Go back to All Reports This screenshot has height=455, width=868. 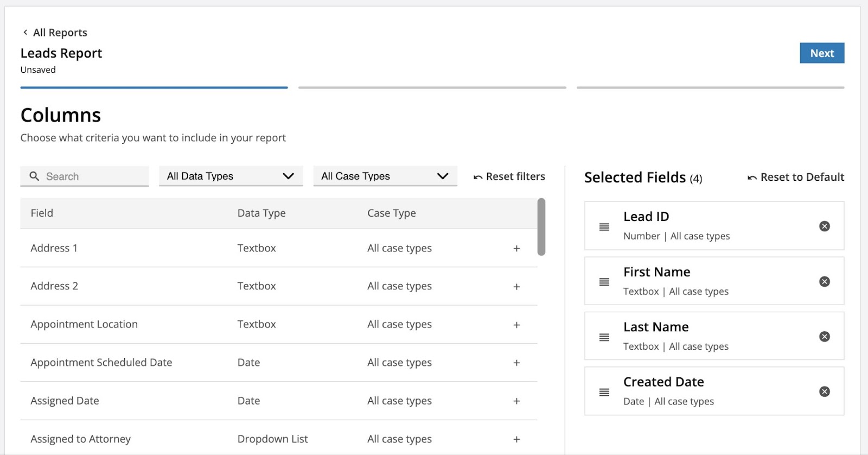click(x=55, y=33)
